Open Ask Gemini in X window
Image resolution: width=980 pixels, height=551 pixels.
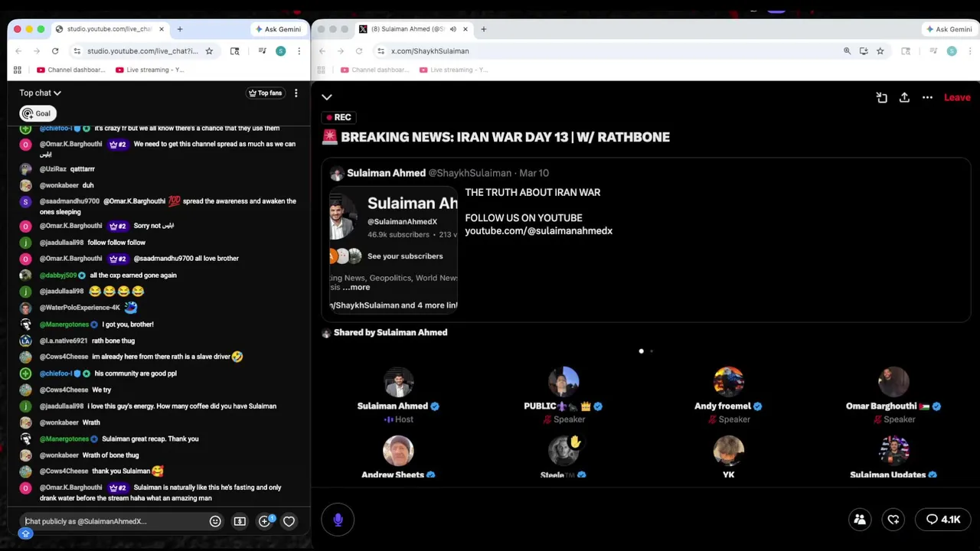click(949, 29)
